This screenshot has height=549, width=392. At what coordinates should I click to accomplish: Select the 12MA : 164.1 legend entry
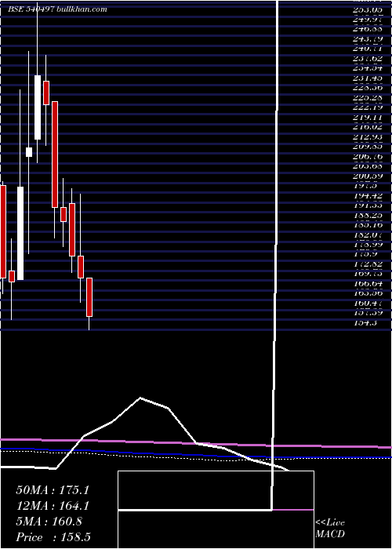pos(52,506)
